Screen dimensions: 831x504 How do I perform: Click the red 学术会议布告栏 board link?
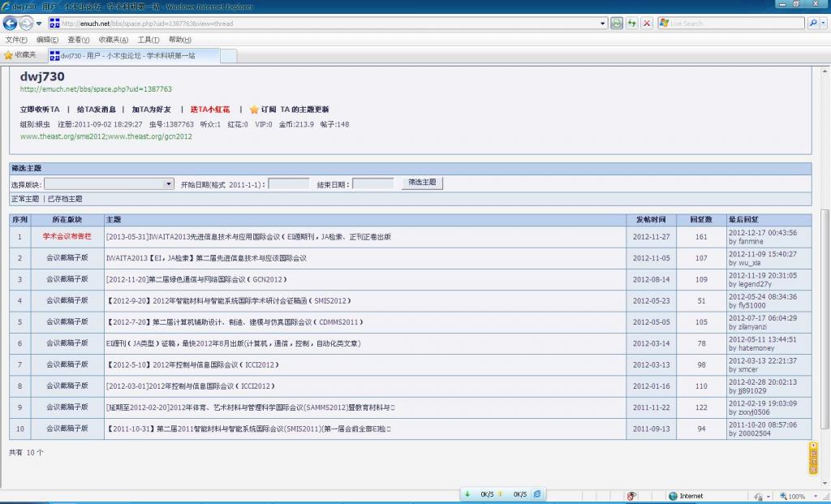[x=67, y=236]
